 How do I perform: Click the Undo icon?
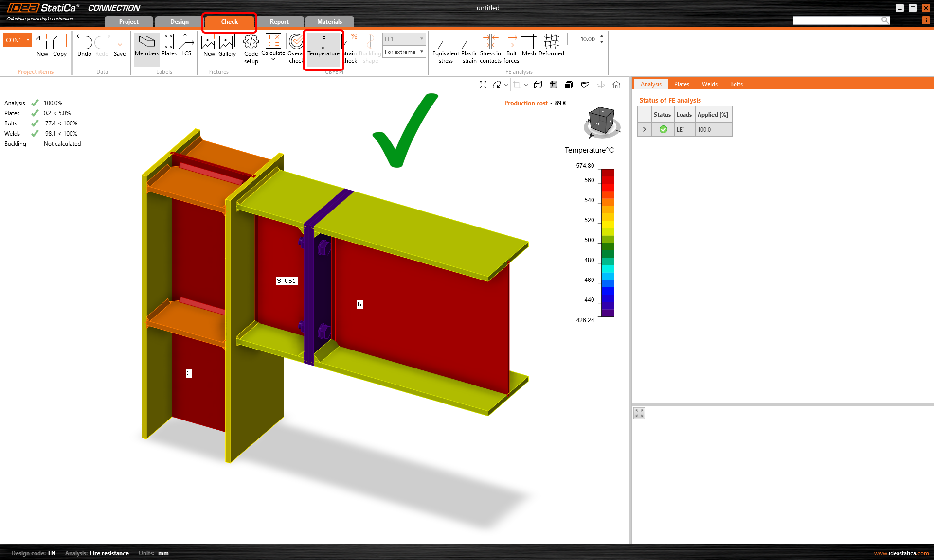pyautogui.click(x=84, y=46)
